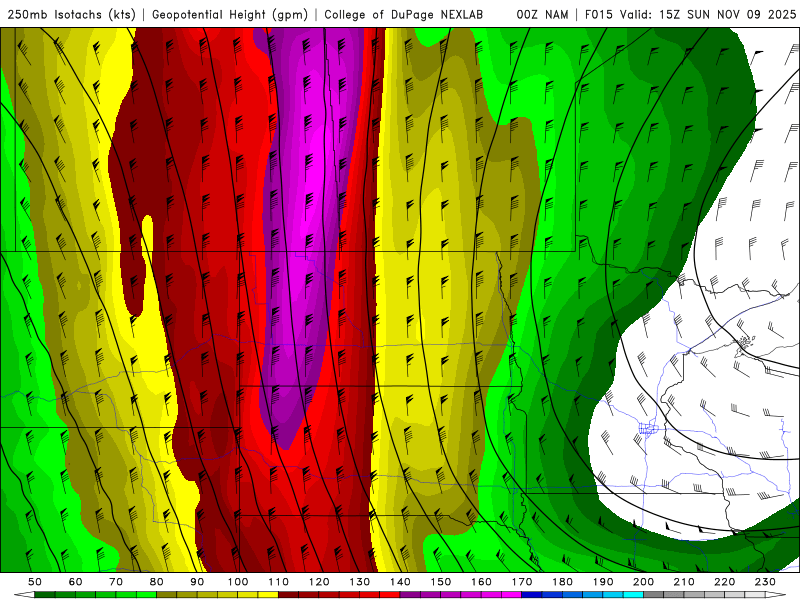Click the legend value 120
The height and width of the screenshot is (600, 800).
tap(319, 582)
